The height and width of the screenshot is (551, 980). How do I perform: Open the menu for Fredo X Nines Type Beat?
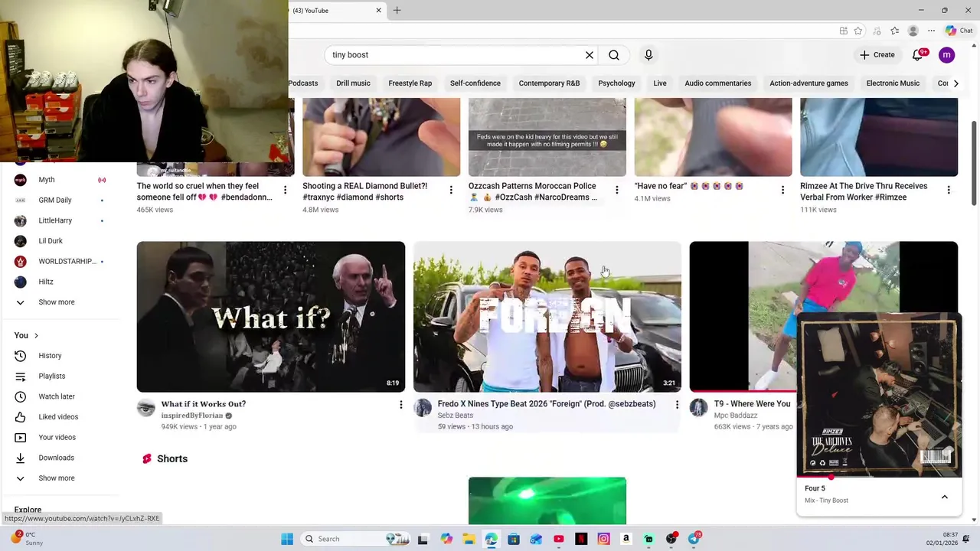click(x=677, y=404)
